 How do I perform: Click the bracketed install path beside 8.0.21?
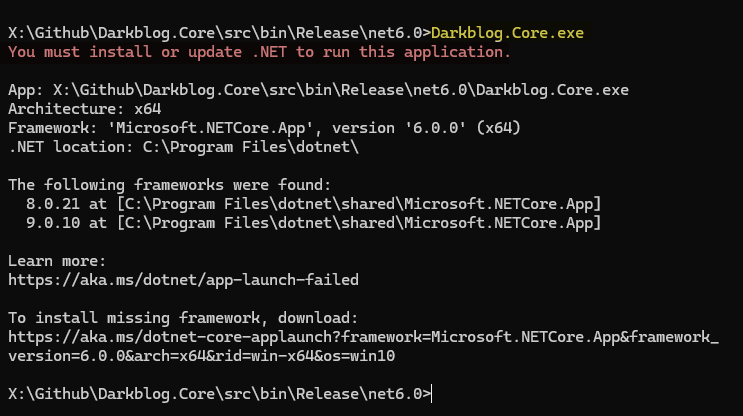point(359,204)
